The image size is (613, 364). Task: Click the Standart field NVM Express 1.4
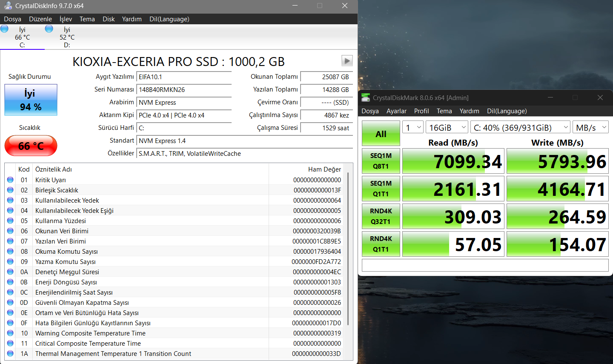245,140
